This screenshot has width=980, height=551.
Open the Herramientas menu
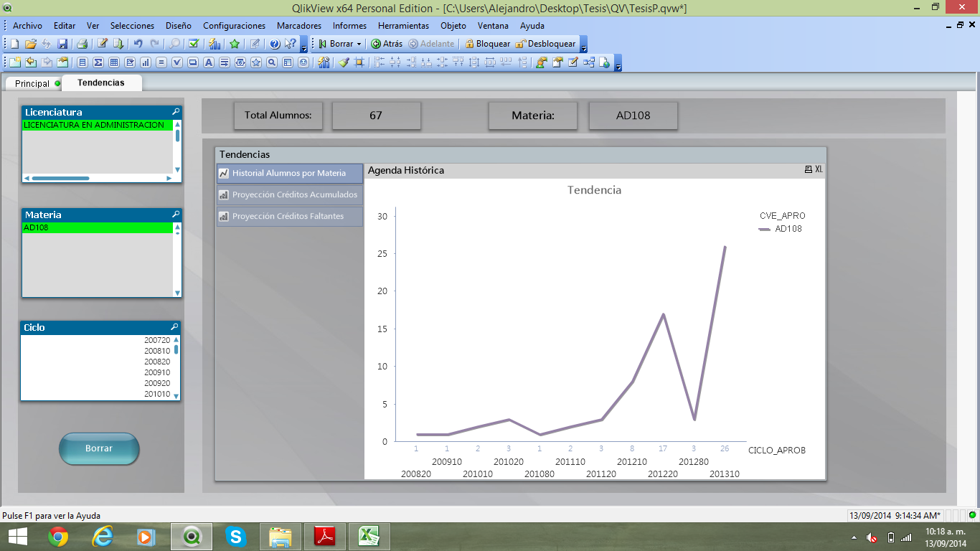pyautogui.click(x=403, y=25)
